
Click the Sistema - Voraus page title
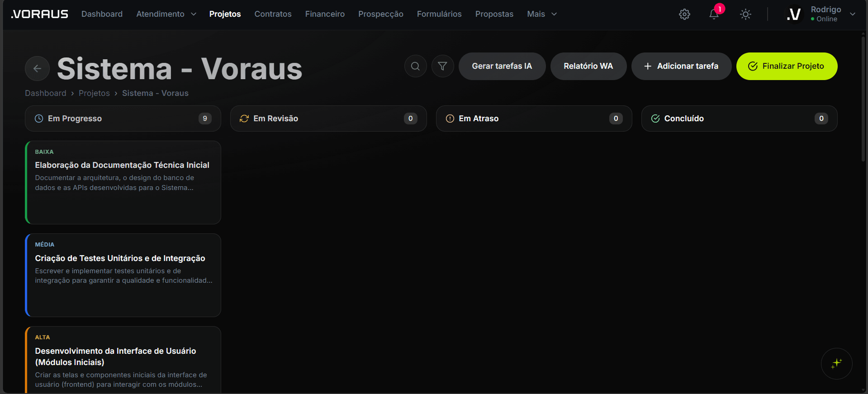[180, 69]
